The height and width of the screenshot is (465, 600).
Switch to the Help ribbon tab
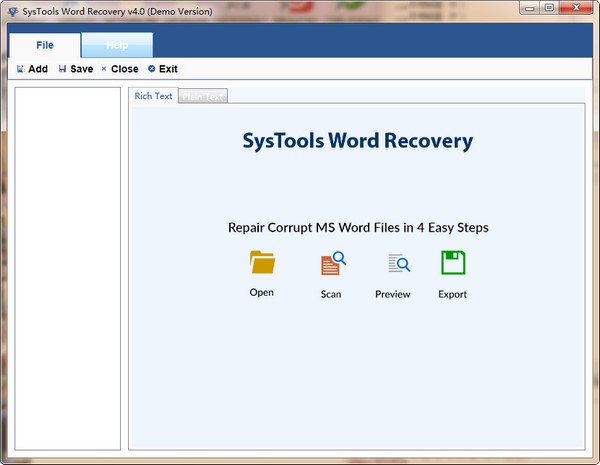(x=116, y=46)
